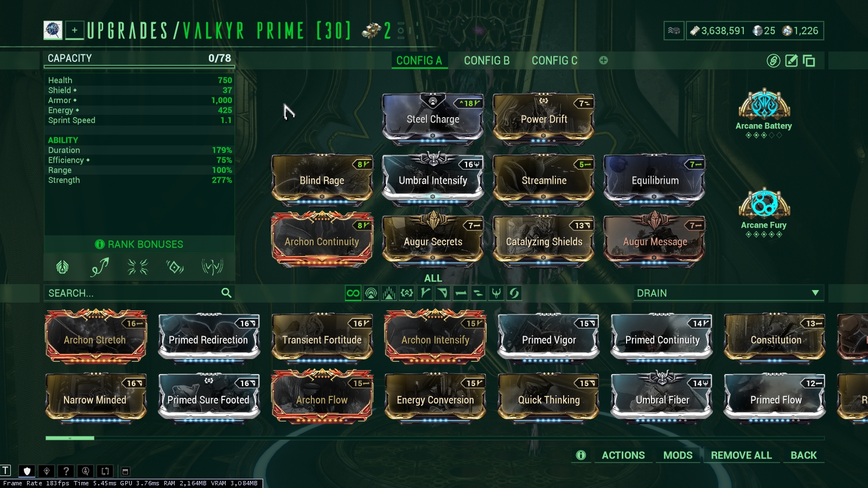Switch to Config B tab

click(487, 61)
